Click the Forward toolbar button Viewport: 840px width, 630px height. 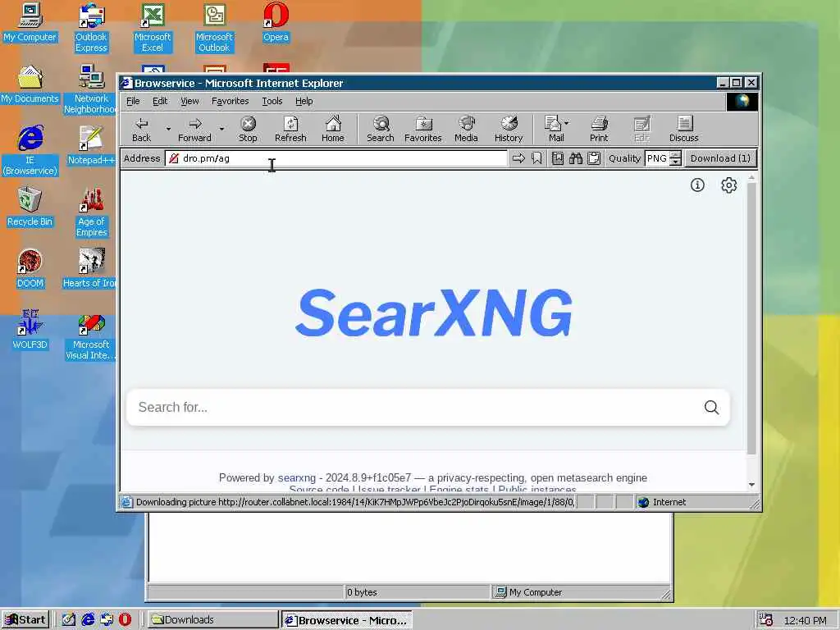pyautogui.click(x=194, y=130)
